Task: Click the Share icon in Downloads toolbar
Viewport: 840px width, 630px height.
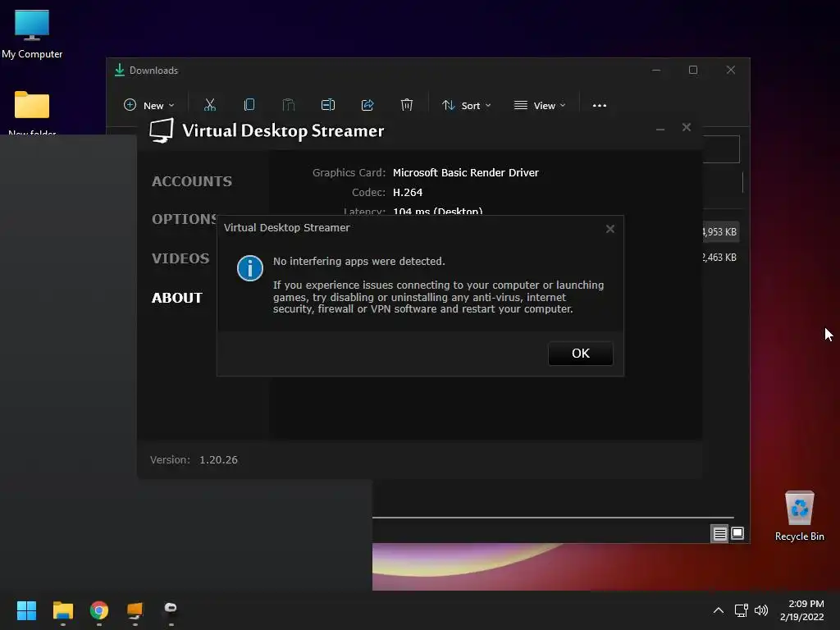Action: point(367,105)
